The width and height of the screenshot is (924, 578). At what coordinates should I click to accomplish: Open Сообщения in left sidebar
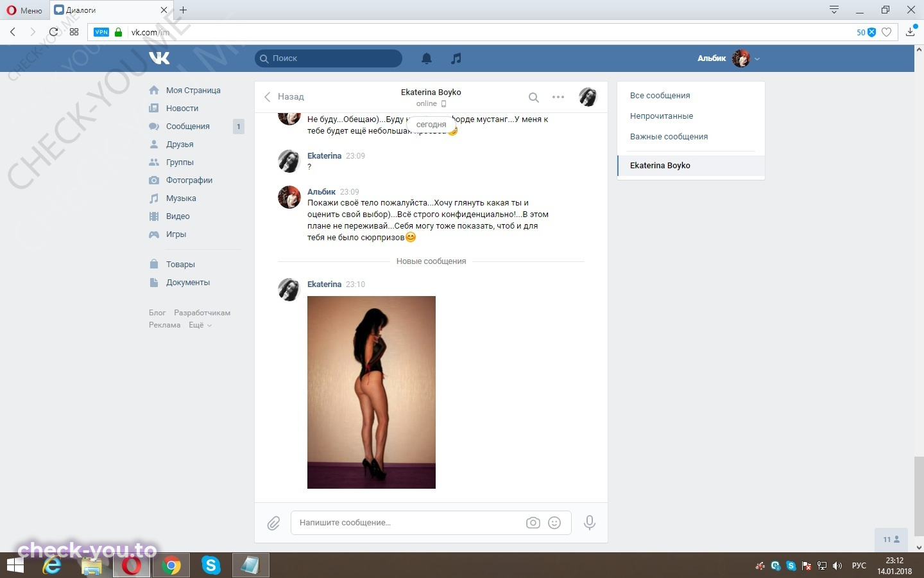click(x=188, y=127)
